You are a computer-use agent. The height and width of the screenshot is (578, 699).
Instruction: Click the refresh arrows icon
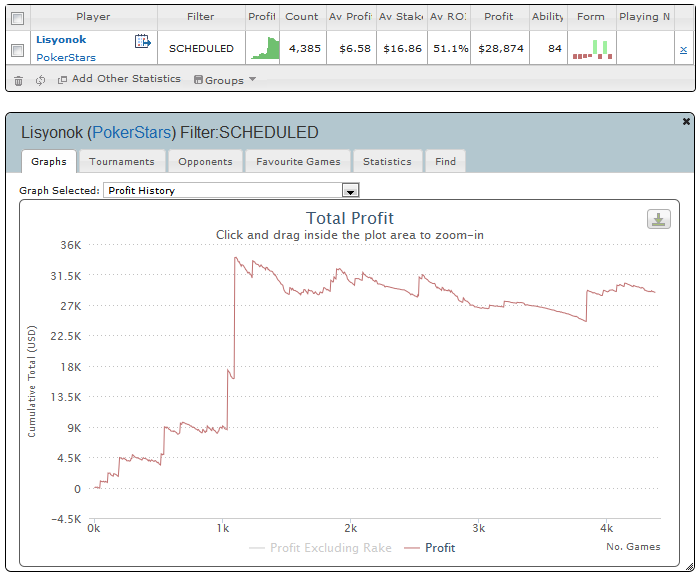(41, 80)
